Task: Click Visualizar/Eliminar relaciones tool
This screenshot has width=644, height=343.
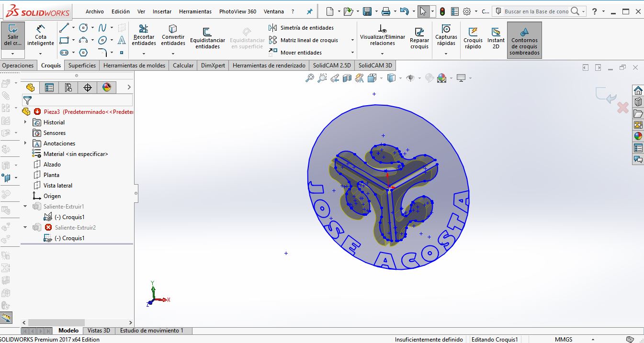Action: 382,35
